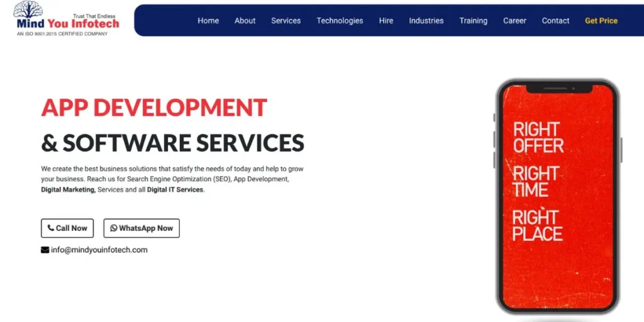Select Hire in the top navigation
The width and height of the screenshot is (644, 322).
386,21
